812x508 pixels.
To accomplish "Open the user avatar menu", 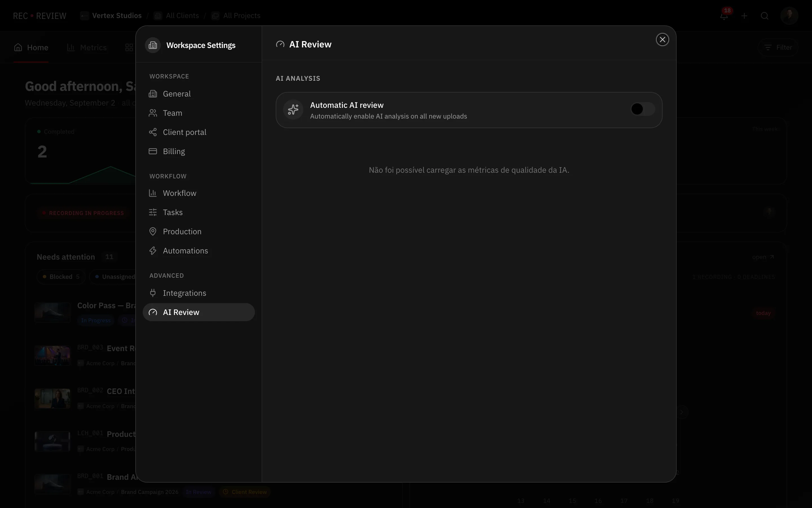I will [x=789, y=16].
